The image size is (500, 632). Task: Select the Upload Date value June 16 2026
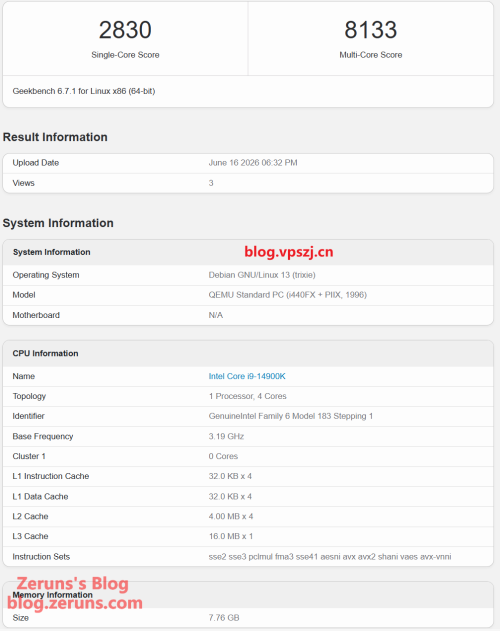coord(253,163)
